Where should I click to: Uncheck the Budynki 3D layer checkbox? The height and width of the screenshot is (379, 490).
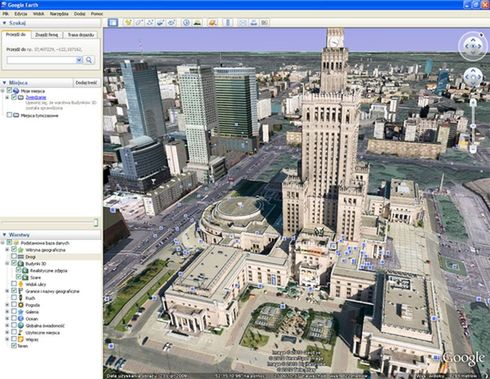14,263
